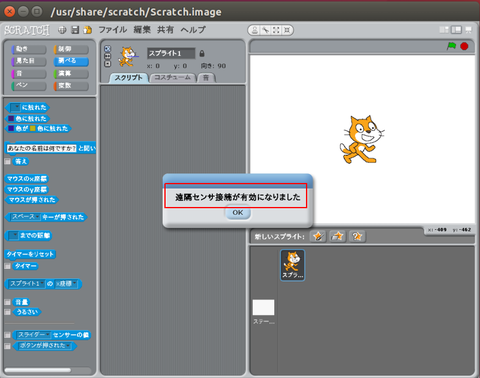The height and width of the screenshot is (378, 480).
Task: Click the green flag to start scripts
Action: click(451, 46)
